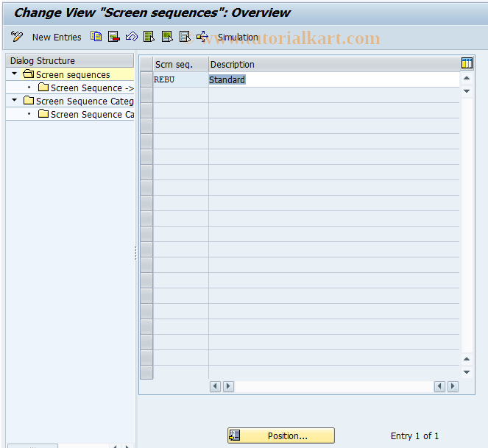The width and height of the screenshot is (488, 448).
Task: Collapse the Screen Sequence Categ tree node
Action: click(x=14, y=101)
